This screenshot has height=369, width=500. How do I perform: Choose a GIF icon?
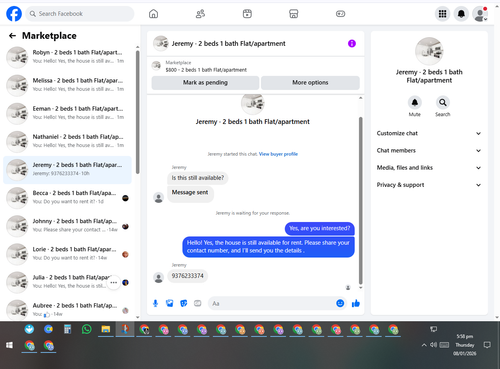(198, 303)
